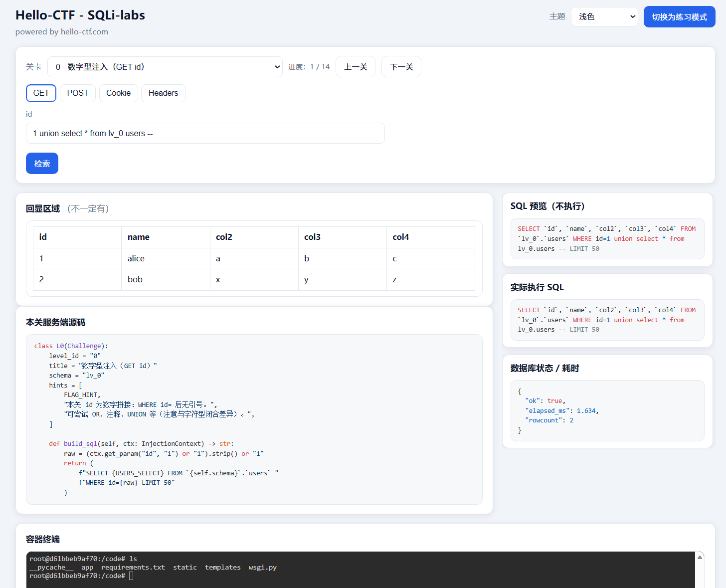Screen dimensions: 726x588
Task: Click cell 'c' in alice's row
Action: [430, 258]
